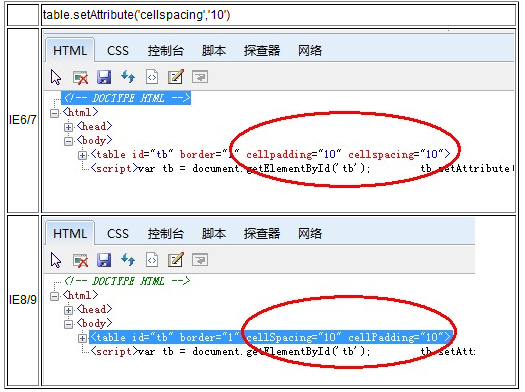Click the element source style icon in IE6/7 toolbar
The image size is (525, 392).
(x=152, y=77)
